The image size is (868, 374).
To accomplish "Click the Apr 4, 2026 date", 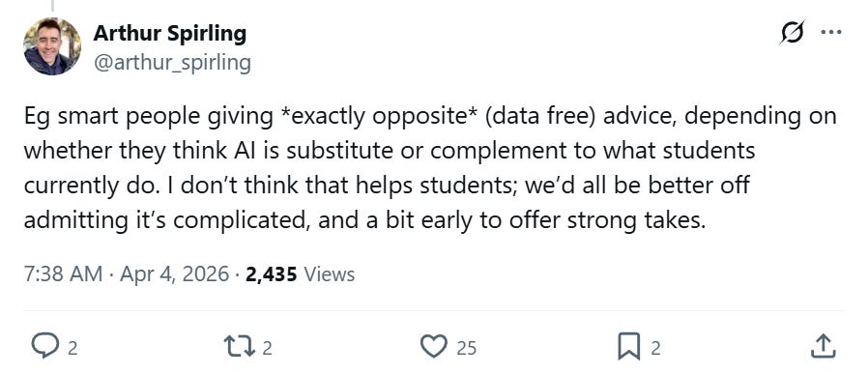I will (x=174, y=273).
